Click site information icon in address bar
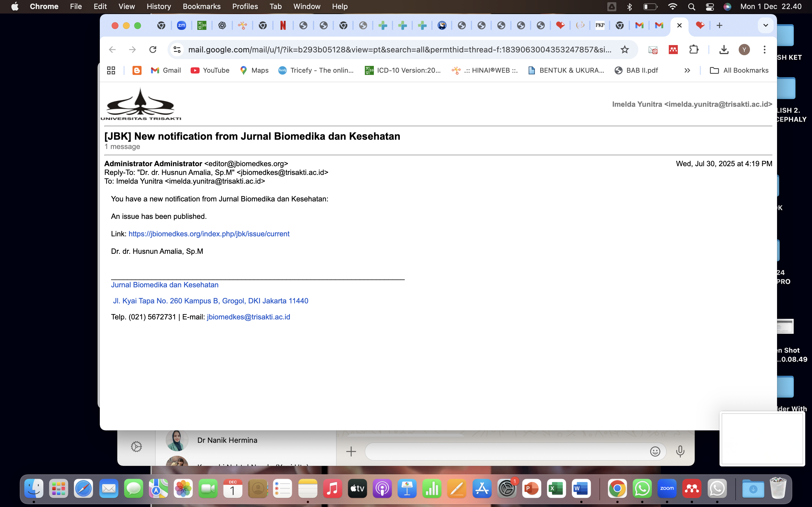Screen dimensions: 812x507 (x=177, y=50)
